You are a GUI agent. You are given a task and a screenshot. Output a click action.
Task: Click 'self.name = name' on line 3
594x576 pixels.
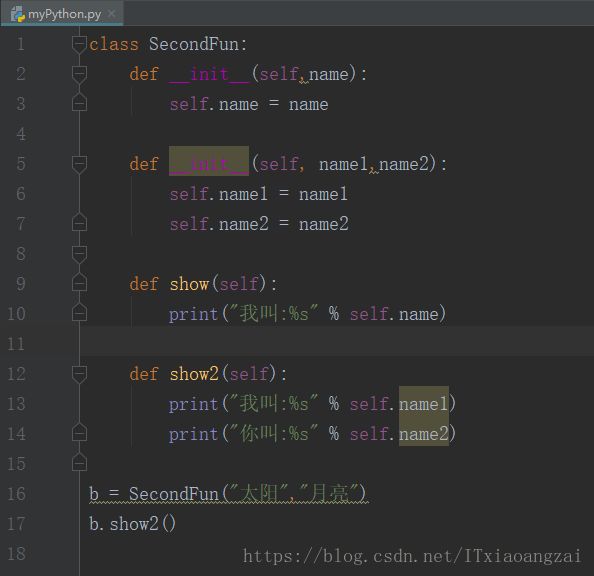click(x=249, y=104)
